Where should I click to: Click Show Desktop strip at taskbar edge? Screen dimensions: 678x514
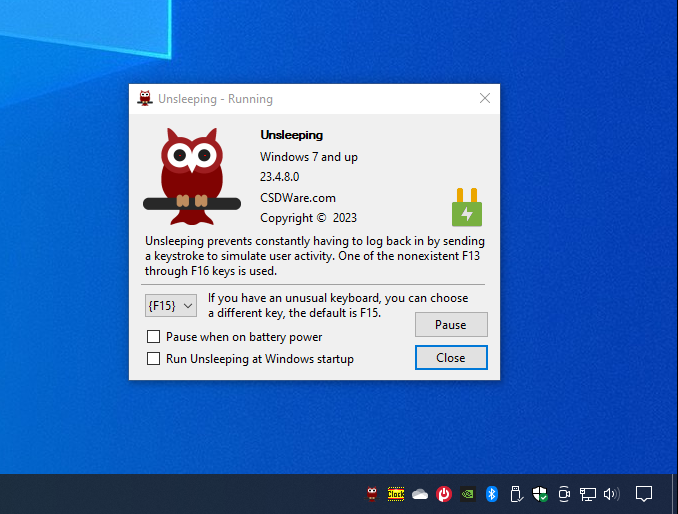click(675, 494)
